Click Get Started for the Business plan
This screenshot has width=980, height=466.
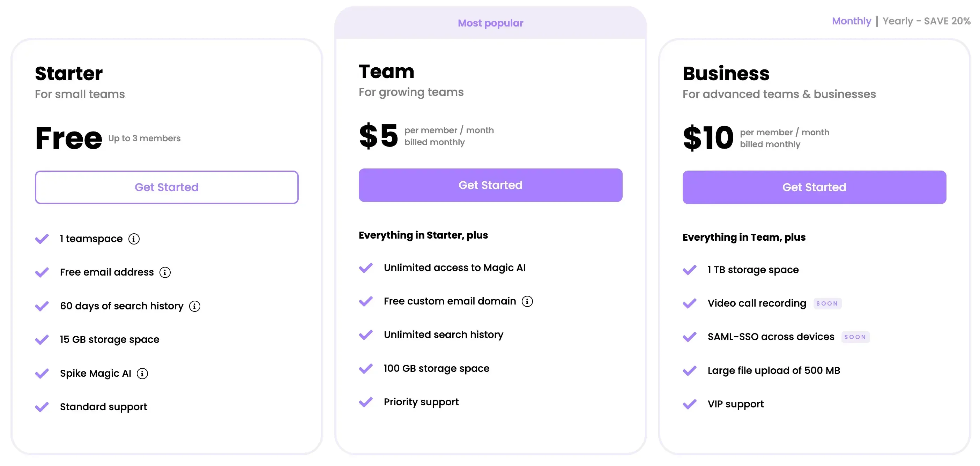click(x=814, y=187)
